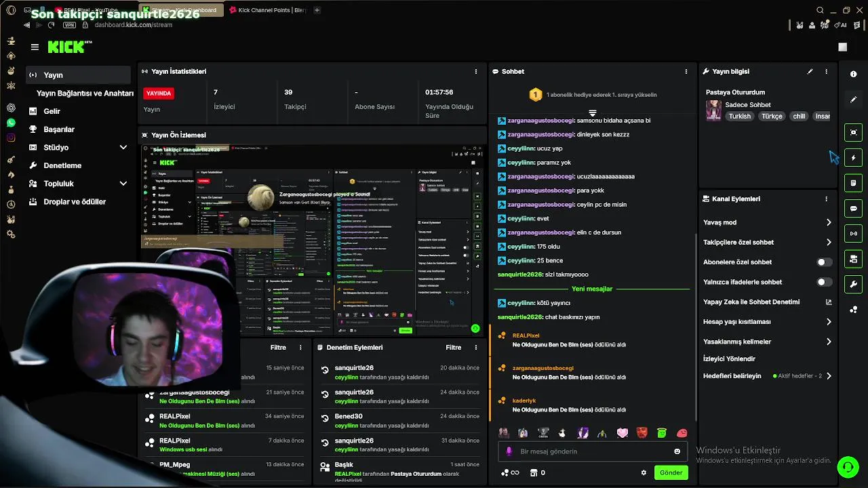Click the green headset support button
Screen dimensions: 868x488
(847, 466)
